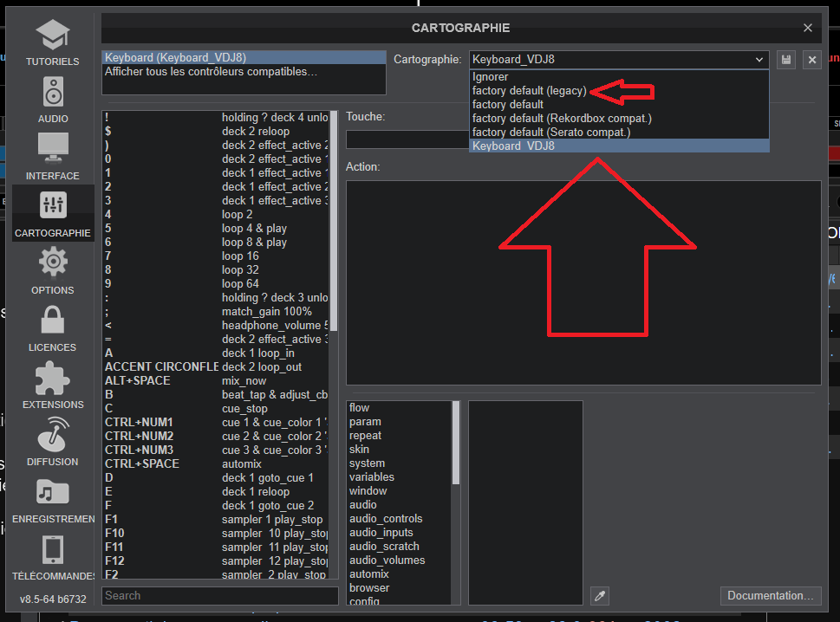Select skin action category
Screen dimensions: 840x622
(x=399, y=449)
